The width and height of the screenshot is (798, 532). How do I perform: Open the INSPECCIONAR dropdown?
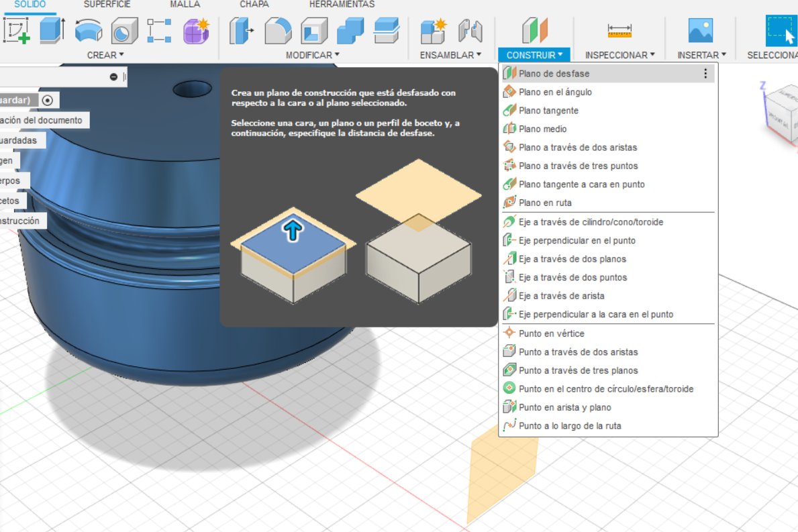[620, 55]
